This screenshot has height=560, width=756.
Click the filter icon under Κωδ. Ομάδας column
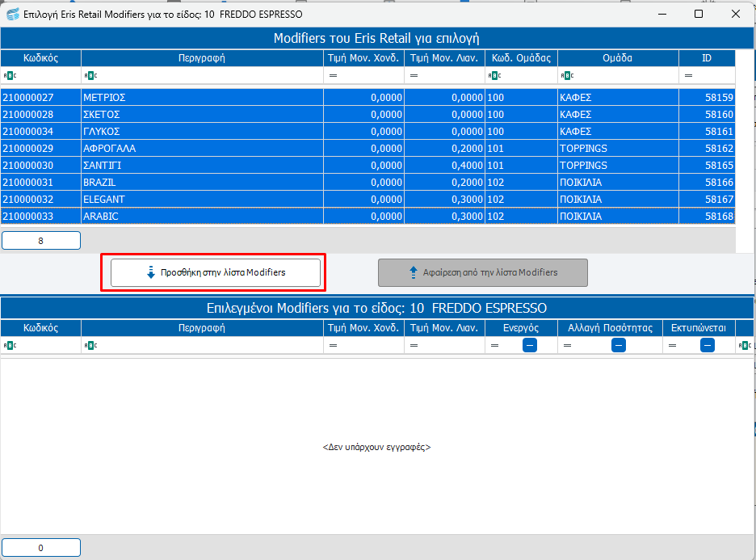(x=494, y=76)
